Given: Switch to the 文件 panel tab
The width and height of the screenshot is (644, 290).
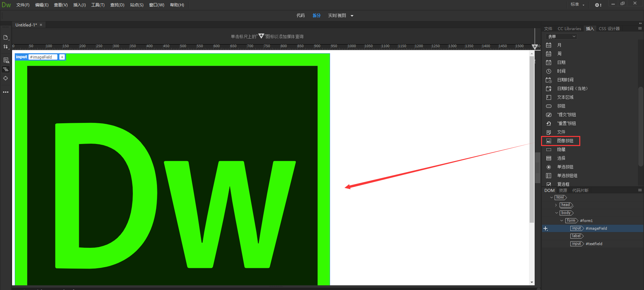Looking at the screenshot, I should click(548, 29).
